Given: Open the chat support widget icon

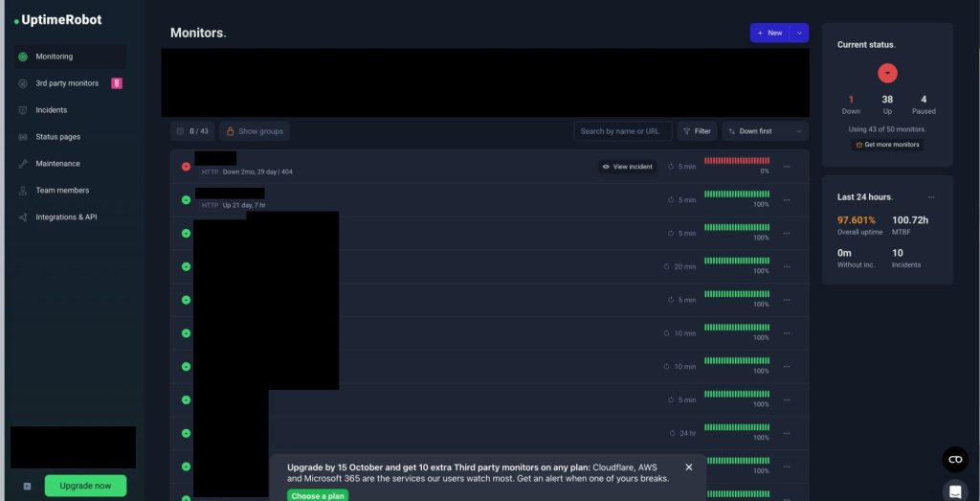Looking at the screenshot, I should tap(955, 490).
